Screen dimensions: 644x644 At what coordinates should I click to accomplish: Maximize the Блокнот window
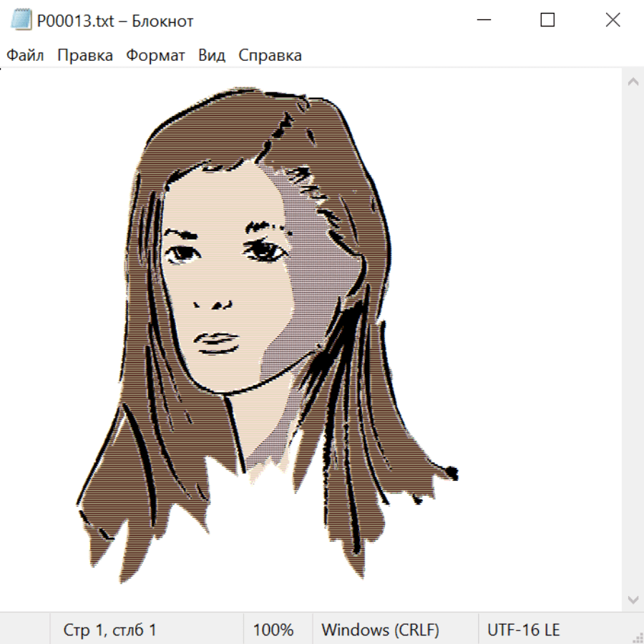coord(547,21)
